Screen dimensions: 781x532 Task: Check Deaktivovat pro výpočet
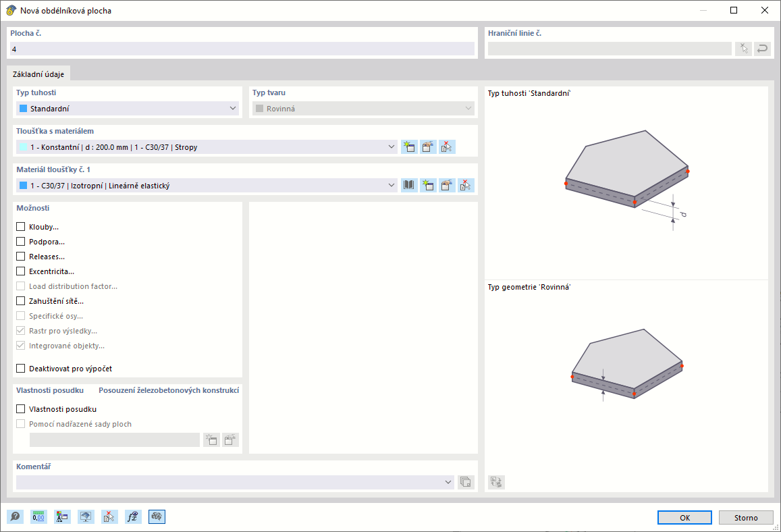tap(20, 369)
